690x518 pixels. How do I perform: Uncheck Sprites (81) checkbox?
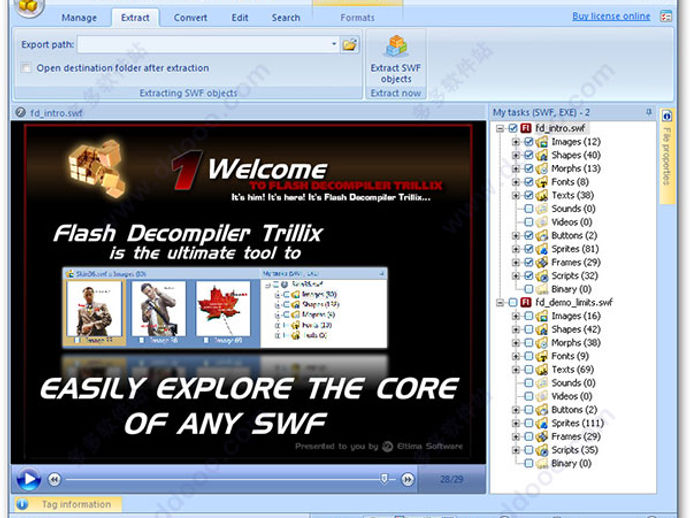529,249
